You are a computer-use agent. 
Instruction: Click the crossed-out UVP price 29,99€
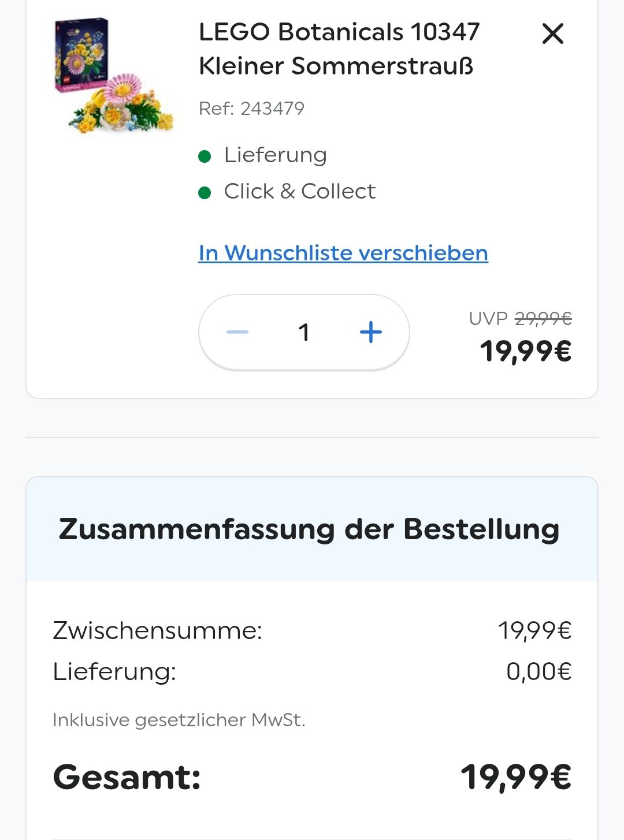click(543, 318)
